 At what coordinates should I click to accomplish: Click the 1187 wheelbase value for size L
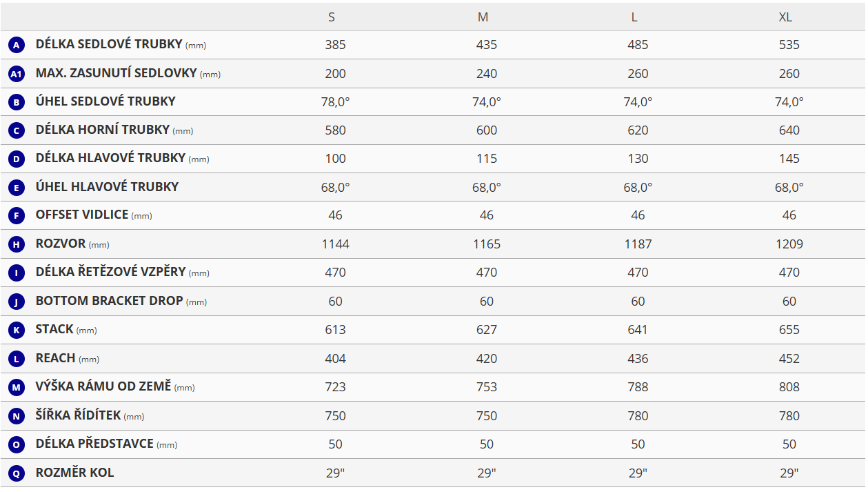pyautogui.click(x=638, y=244)
